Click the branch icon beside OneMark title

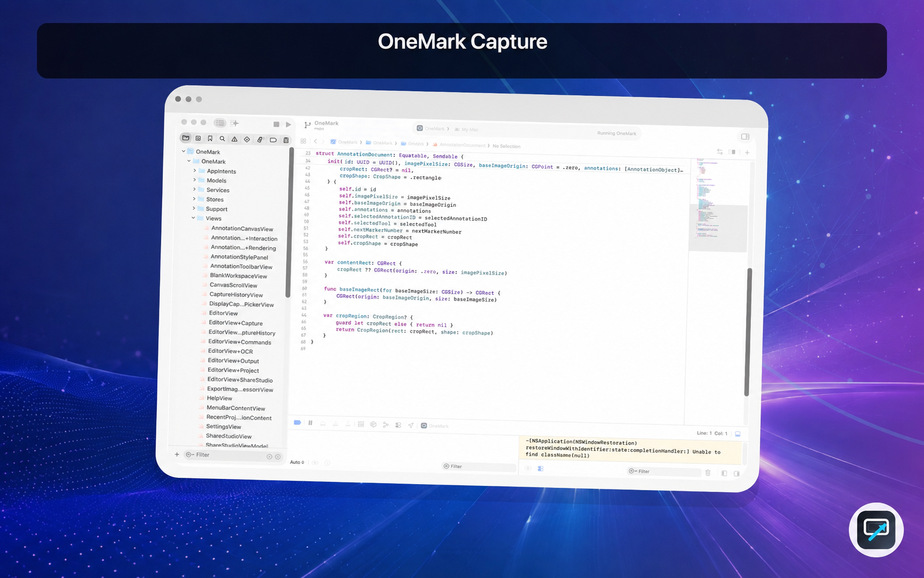coord(308,125)
